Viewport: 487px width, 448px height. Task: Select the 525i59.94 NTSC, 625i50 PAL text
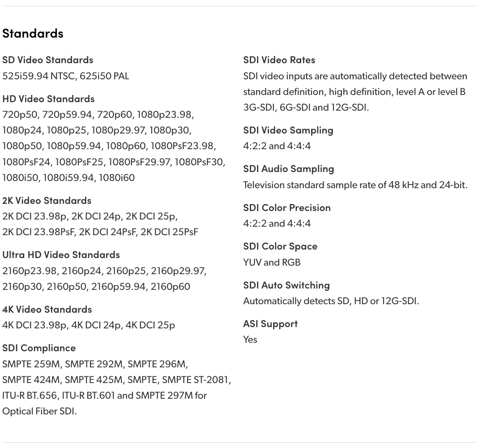click(x=65, y=76)
